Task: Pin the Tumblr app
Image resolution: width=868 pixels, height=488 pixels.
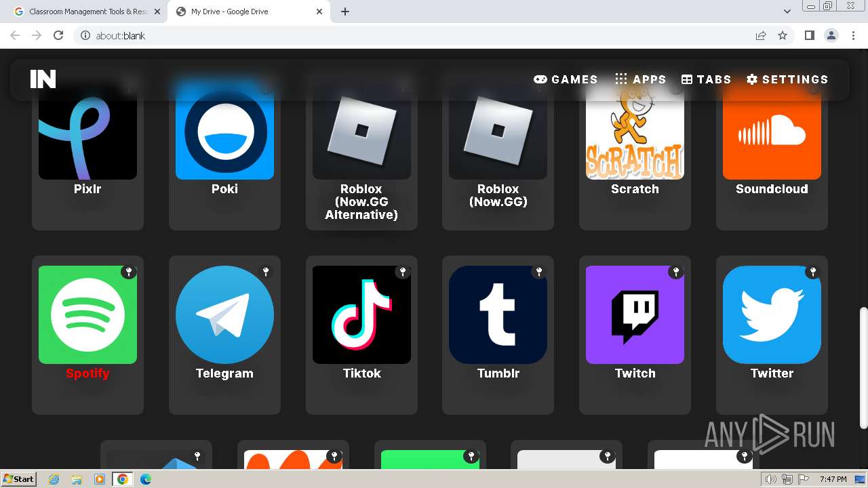Action: pyautogui.click(x=539, y=272)
